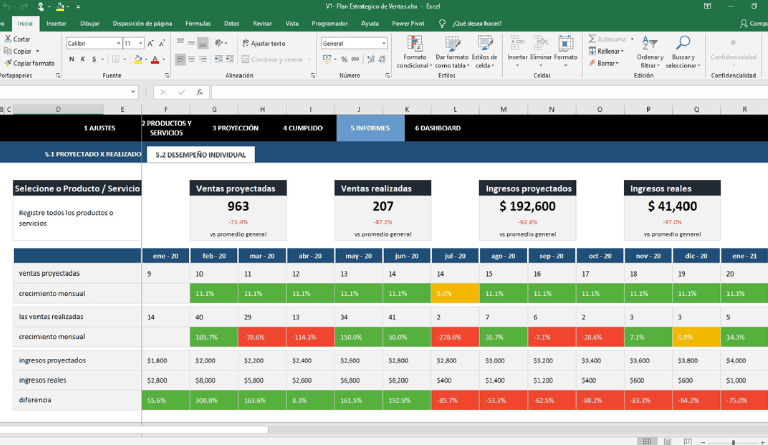Image resolution: width=768 pixels, height=445 pixels.
Task: Apply thousands separator 000 style
Action: 355,59
